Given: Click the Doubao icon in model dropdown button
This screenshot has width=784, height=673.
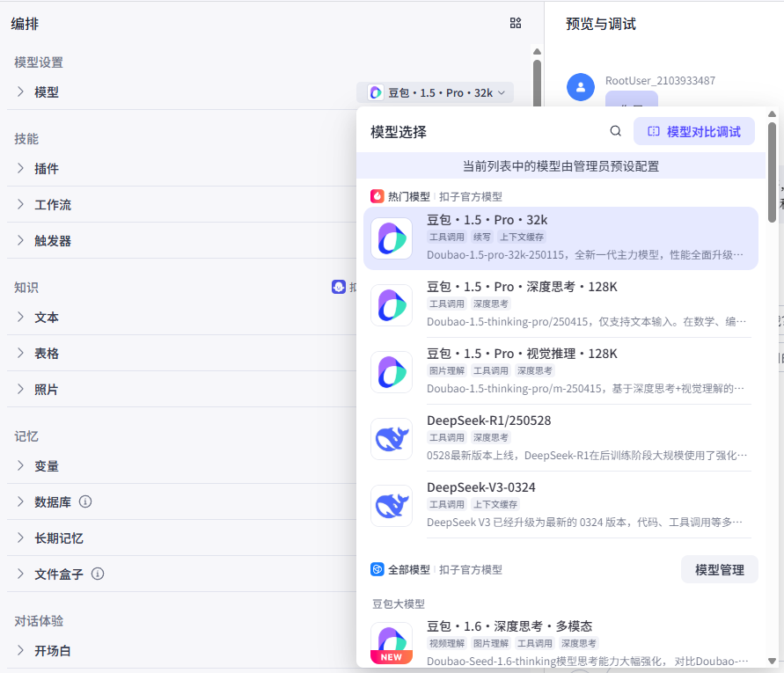Looking at the screenshot, I should [x=376, y=92].
